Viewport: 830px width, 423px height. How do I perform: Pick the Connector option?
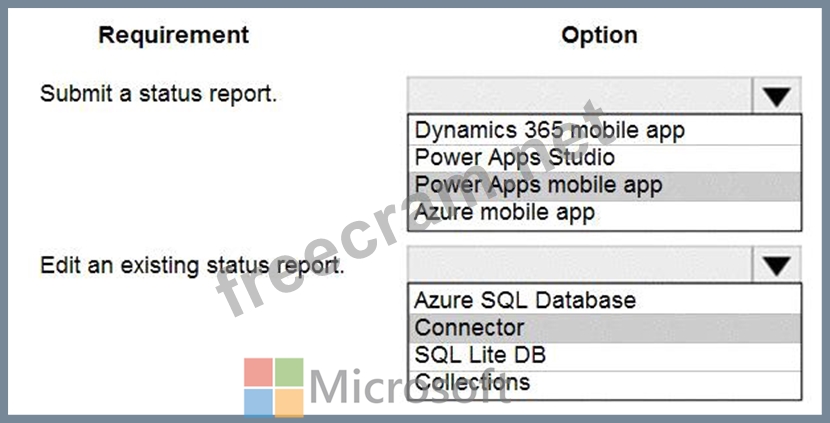pos(605,328)
